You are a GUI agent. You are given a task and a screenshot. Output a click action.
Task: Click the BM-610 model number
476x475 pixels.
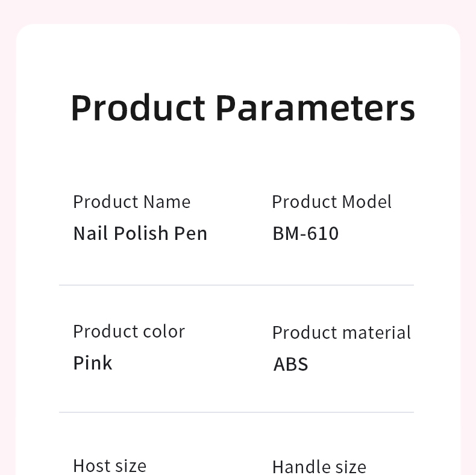pyautogui.click(x=305, y=233)
